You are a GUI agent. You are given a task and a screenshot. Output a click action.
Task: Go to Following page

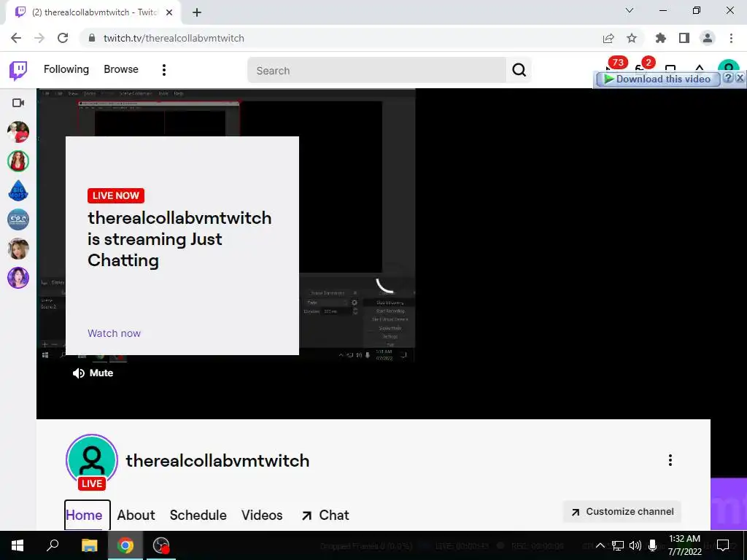pos(66,69)
